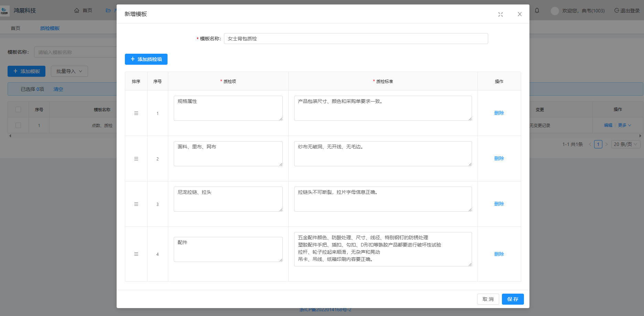The height and width of the screenshot is (316, 644).
Task: Toggle fullscreen for the 新增模板 dialog
Action: click(x=501, y=14)
